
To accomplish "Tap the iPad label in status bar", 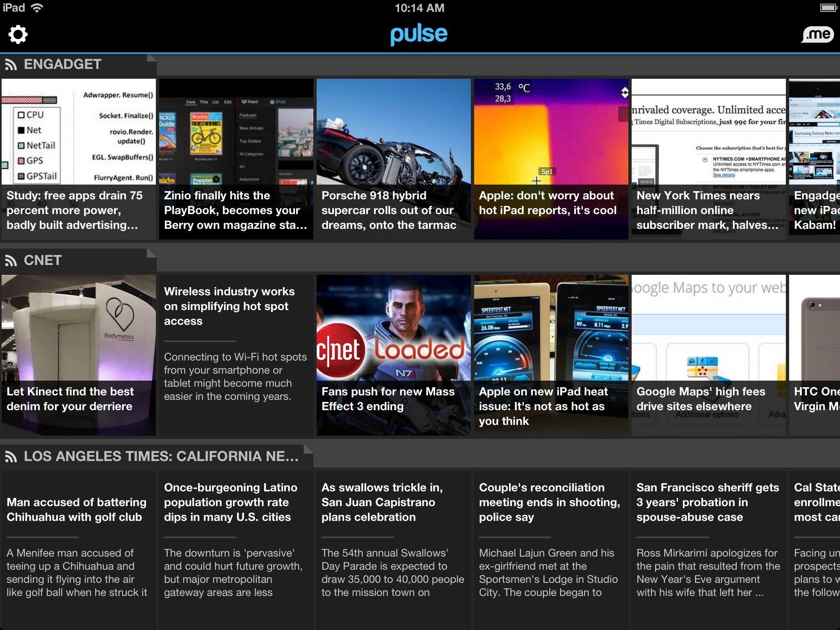I will pos(14,8).
